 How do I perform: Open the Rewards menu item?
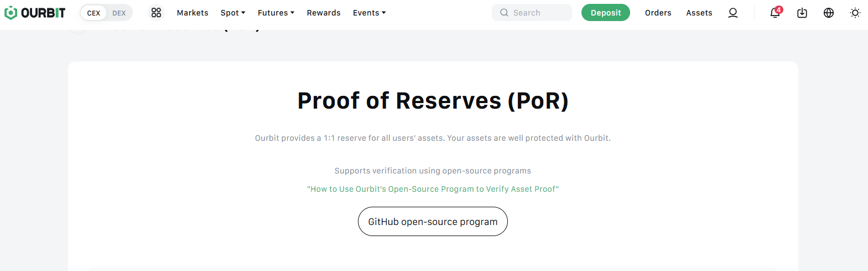click(324, 13)
